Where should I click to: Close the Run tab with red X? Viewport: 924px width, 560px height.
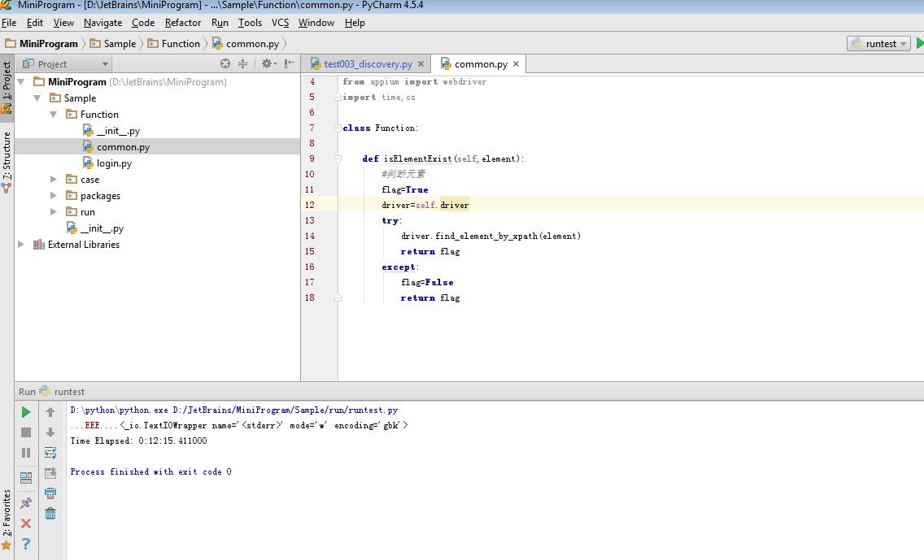26,523
